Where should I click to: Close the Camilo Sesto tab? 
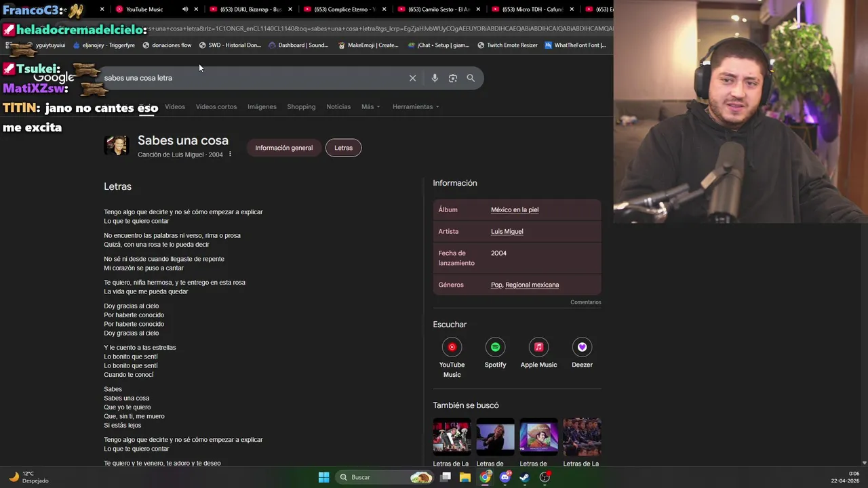(x=479, y=9)
